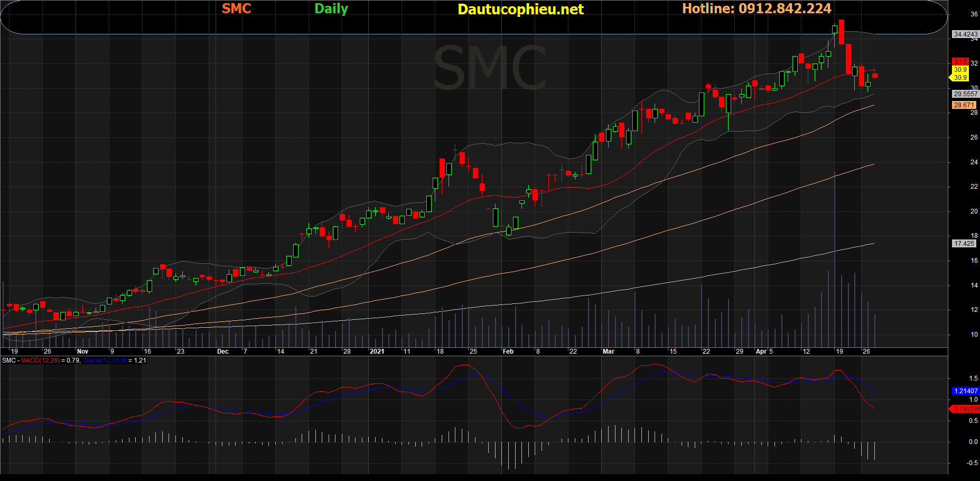Click the Apr month label on time axis

point(761,351)
